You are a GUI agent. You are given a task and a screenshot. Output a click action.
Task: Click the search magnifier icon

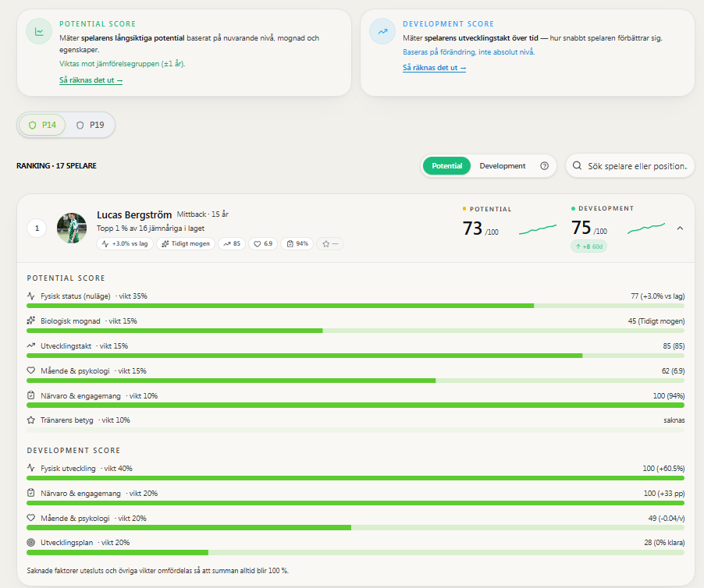577,166
